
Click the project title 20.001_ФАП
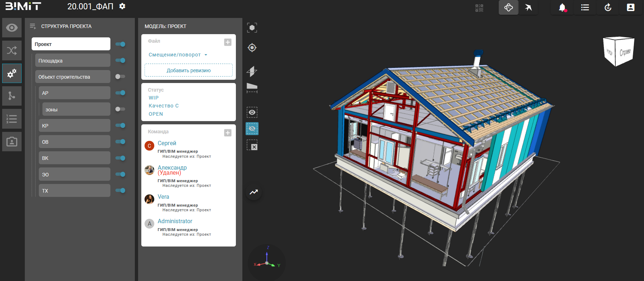(x=90, y=6)
